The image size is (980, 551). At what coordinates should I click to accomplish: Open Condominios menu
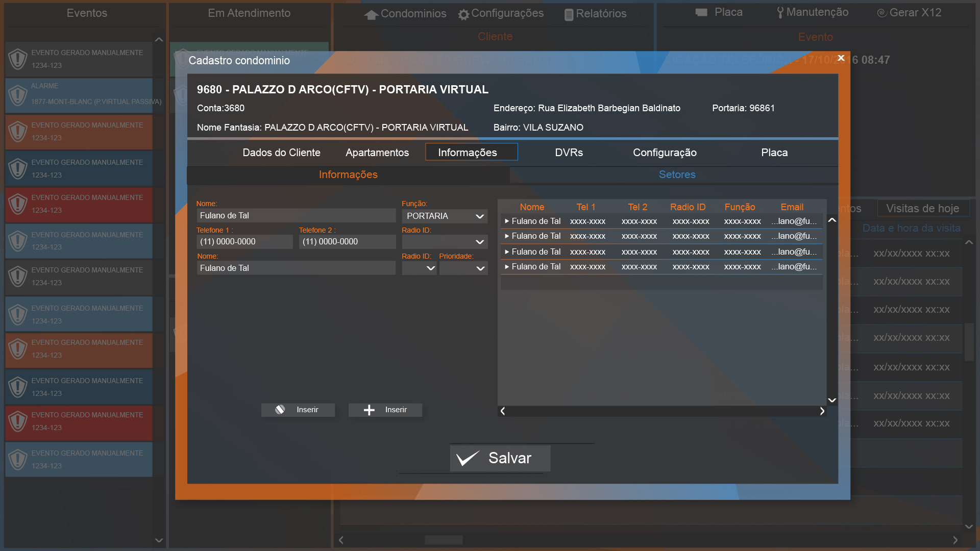(405, 14)
